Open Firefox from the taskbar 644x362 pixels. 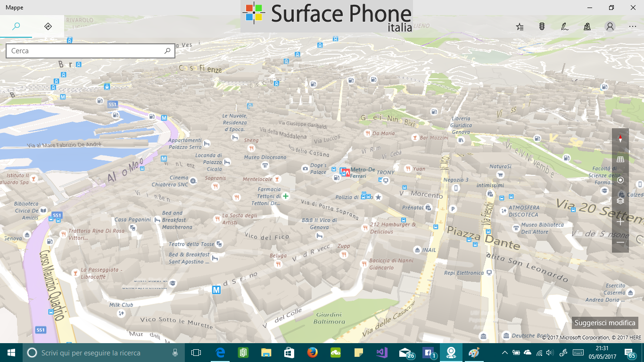[312, 352]
